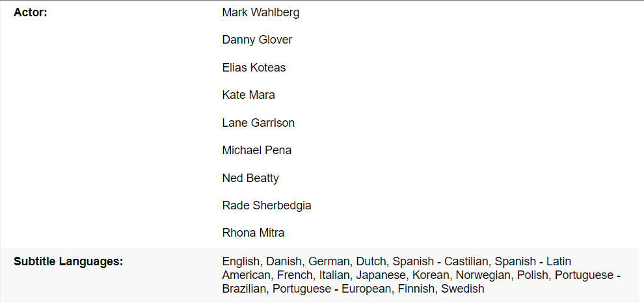644x303 pixels.
Task: Select Danish in the subtitle languages
Action: 284,261
